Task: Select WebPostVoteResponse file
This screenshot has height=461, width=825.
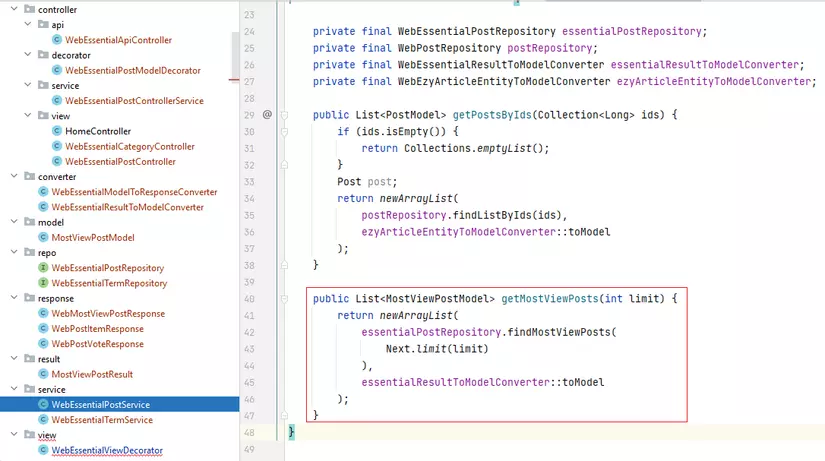Action: (x=97, y=344)
